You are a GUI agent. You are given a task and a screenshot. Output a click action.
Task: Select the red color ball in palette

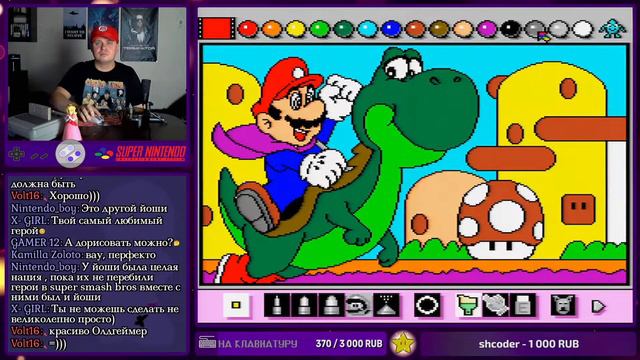[x=248, y=29]
